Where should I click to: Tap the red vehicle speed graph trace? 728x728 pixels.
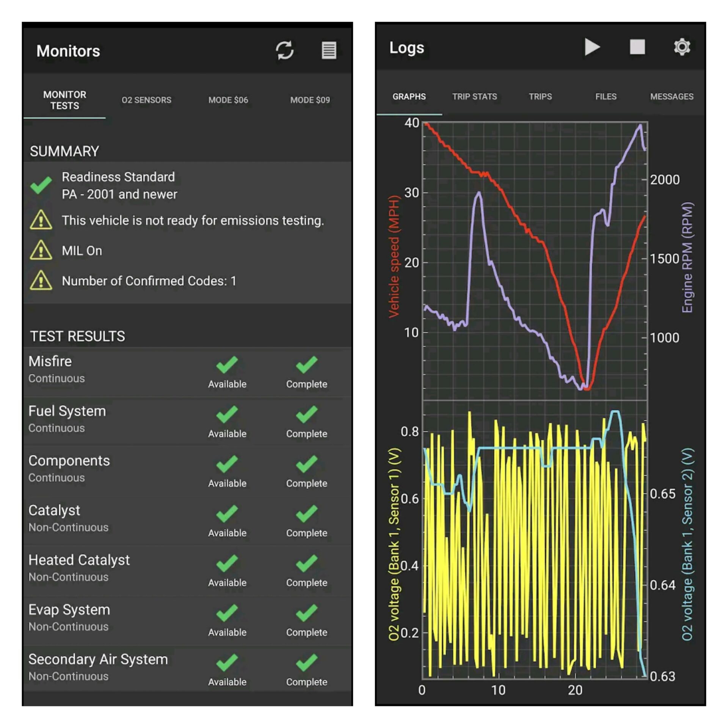[504, 205]
